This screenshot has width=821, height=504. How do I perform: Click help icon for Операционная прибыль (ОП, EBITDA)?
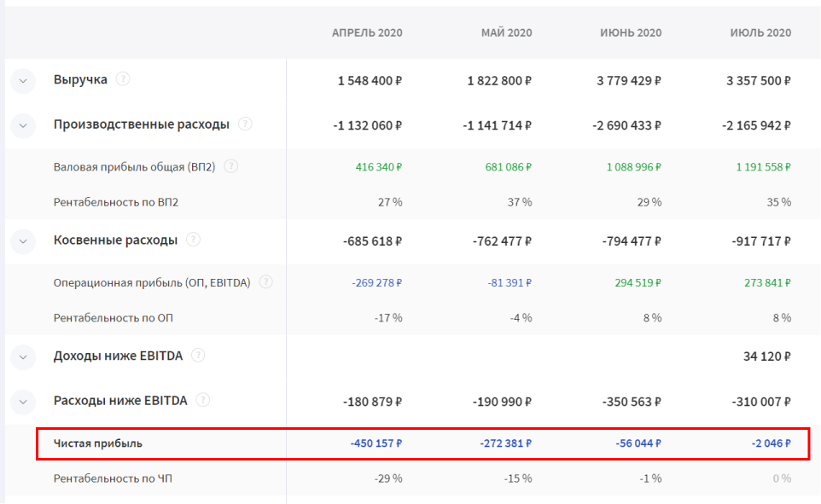(x=266, y=282)
